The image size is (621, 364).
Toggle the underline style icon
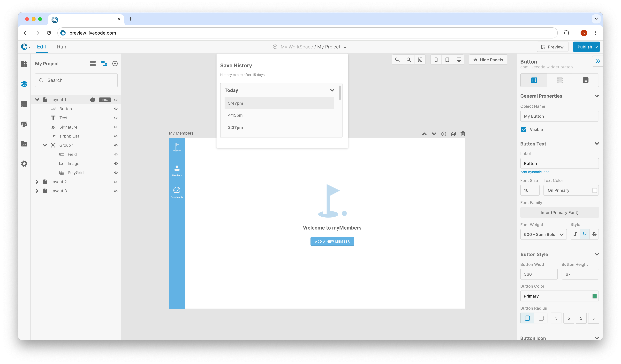coord(584,234)
